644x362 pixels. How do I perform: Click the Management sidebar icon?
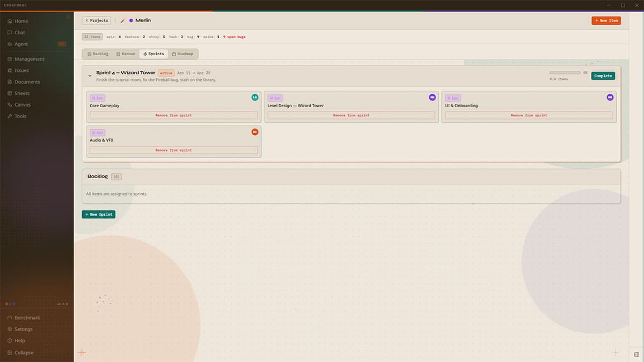pyautogui.click(x=10, y=59)
